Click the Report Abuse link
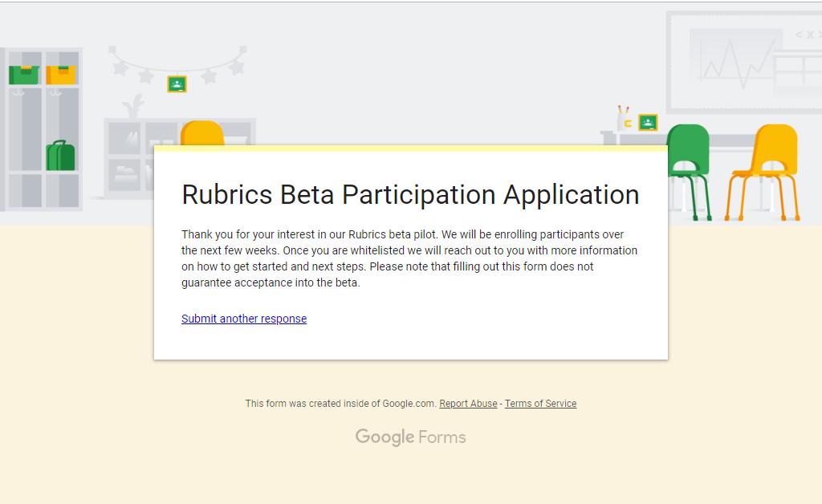Image resolution: width=822 pixels, height=504 pixels. tap(468, 404)
